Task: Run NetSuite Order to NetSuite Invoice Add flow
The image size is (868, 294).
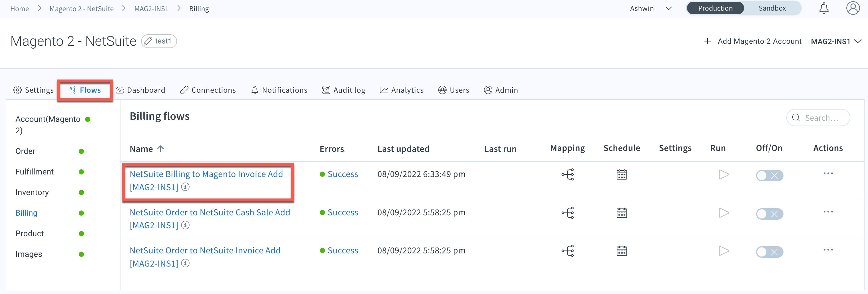Action: tap(724, 251)
